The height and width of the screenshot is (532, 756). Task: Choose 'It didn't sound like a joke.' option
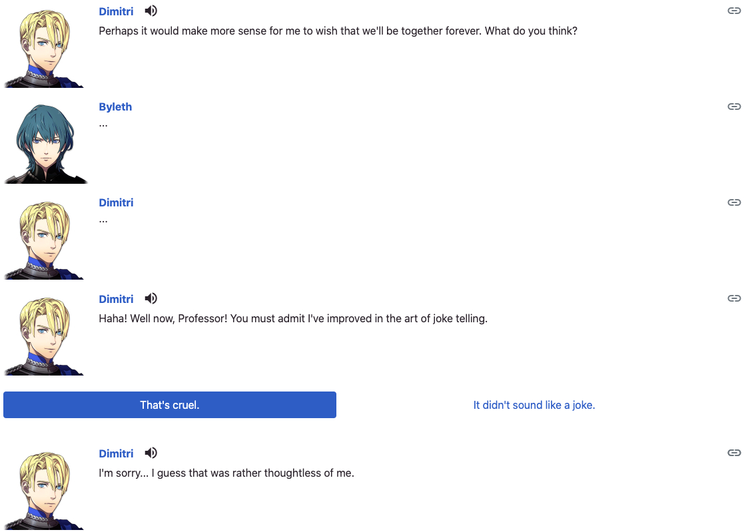(534, 405)
